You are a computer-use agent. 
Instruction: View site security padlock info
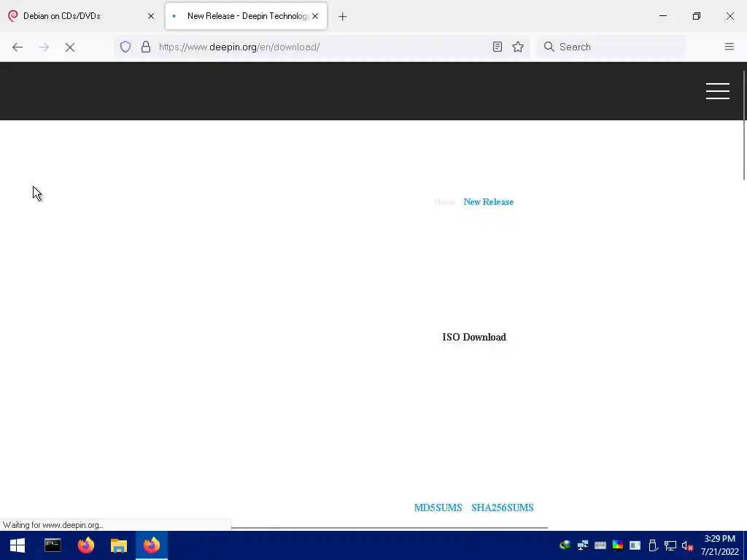[146, 47]
